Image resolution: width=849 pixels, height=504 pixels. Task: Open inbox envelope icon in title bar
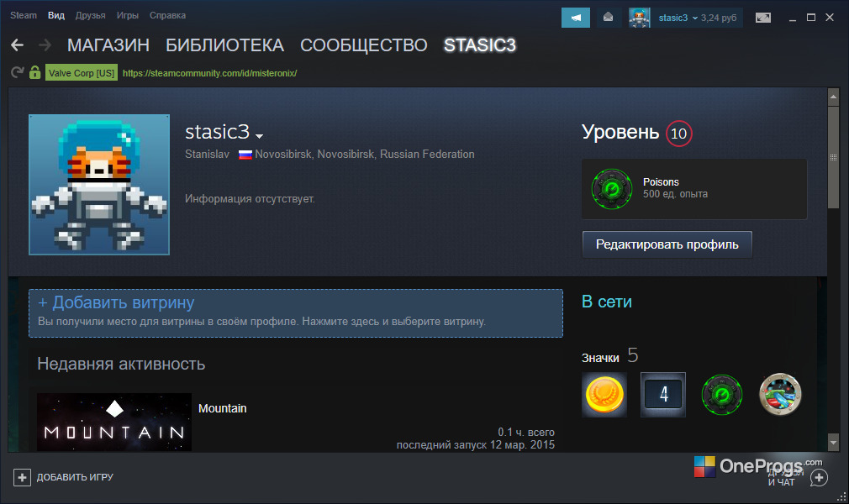click(608, 18)
